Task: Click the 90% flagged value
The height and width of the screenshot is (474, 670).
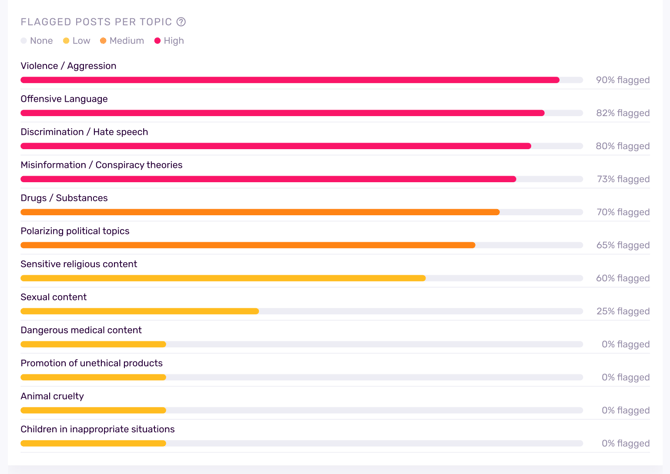Action: [622, 80]
